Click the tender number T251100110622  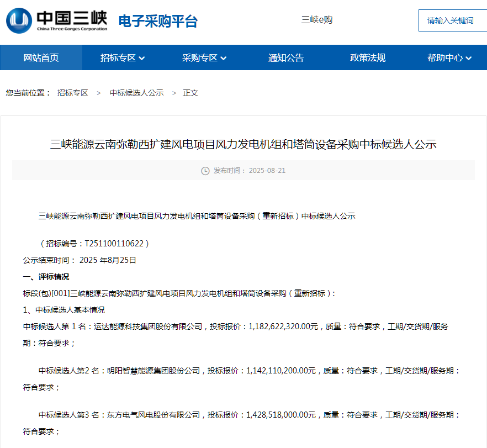click(115, 244)
